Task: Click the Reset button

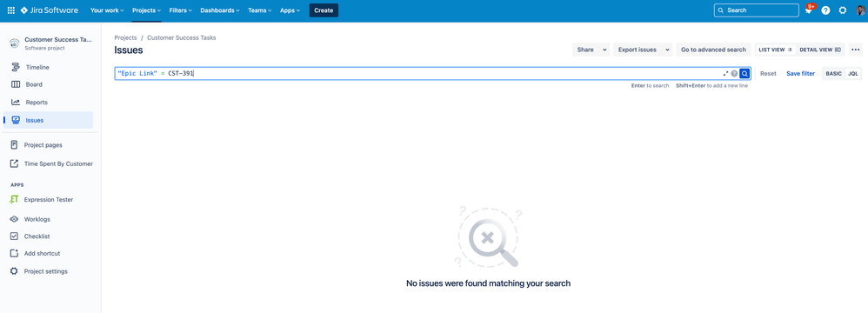Action: click(768, 74)
